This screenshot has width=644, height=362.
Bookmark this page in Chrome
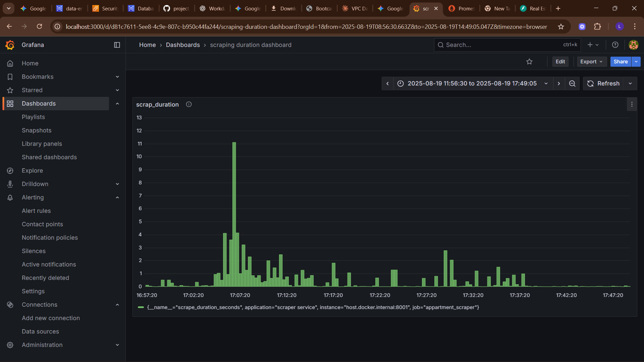[x=561, y=26]
